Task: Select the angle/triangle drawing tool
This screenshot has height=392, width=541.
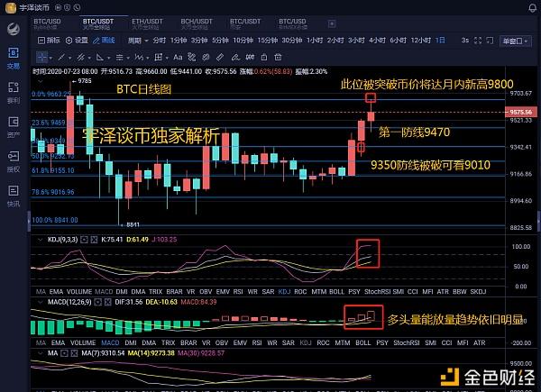Action: pyautogui.click(x=100, y=58)
